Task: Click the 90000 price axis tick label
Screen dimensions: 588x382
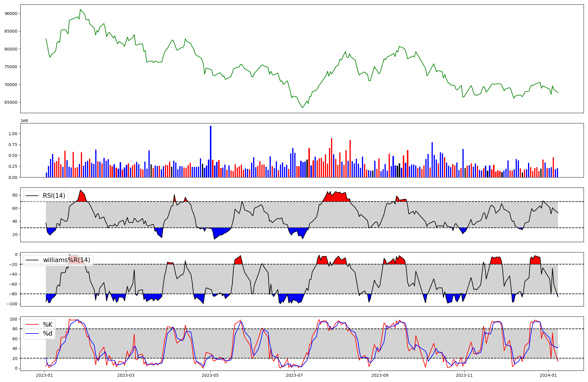Action: pos(11,14)
